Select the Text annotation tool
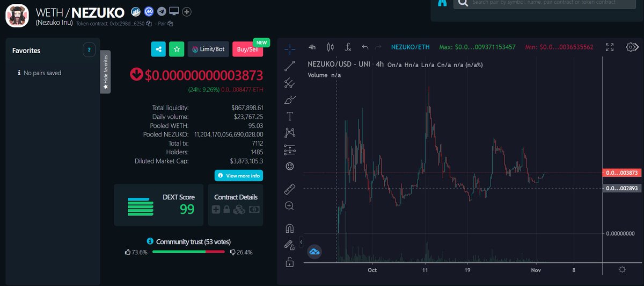Screen dimensions: 644x286 pyautogui.click(x=290, y=116)
